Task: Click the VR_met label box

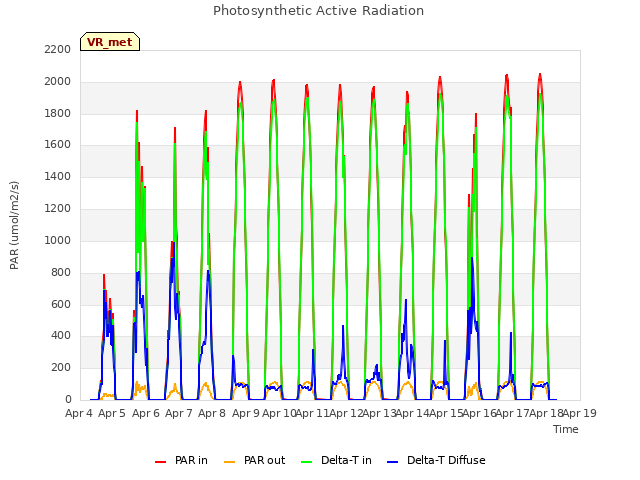Action: [x=110, y=42]
